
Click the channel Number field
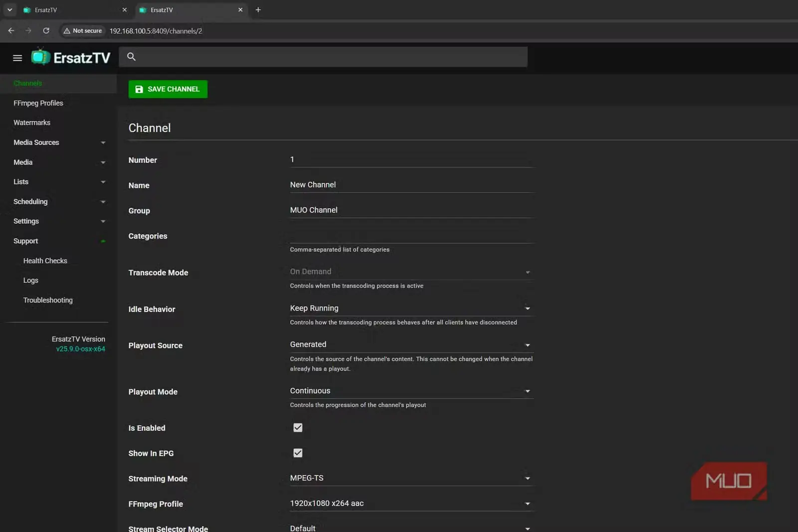(x=411, y=160)
